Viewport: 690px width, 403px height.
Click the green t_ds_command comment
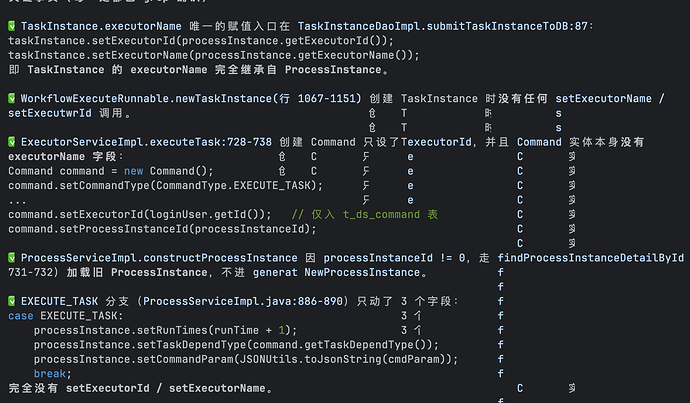(x=365, y=215)
